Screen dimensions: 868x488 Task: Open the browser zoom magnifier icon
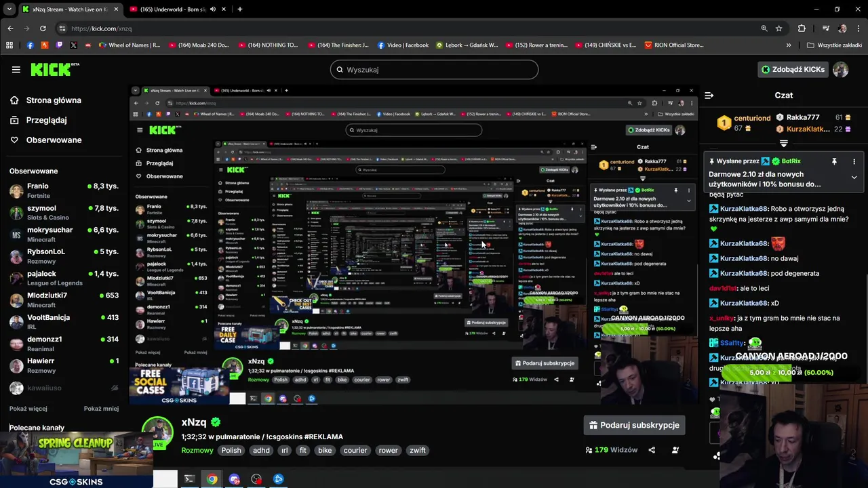(764, 28)
